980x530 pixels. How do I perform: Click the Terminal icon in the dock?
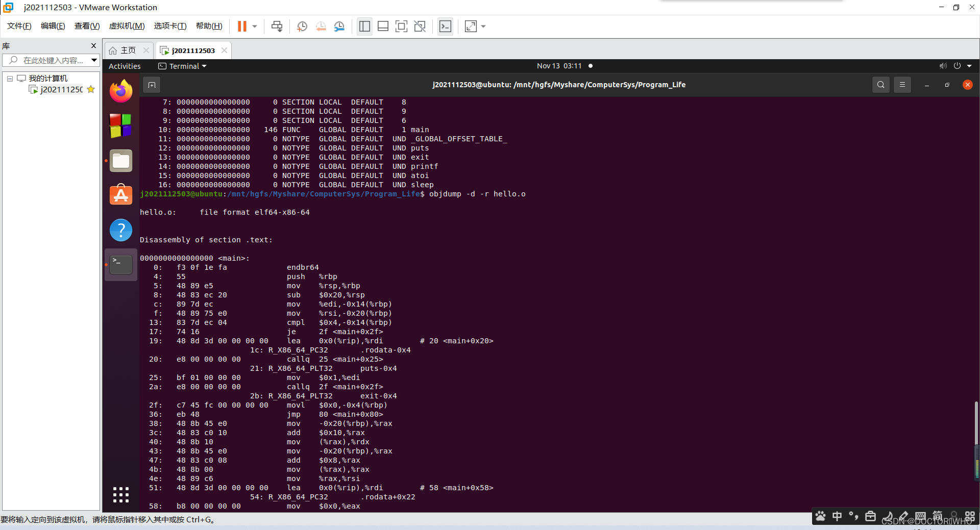(121, 265)
